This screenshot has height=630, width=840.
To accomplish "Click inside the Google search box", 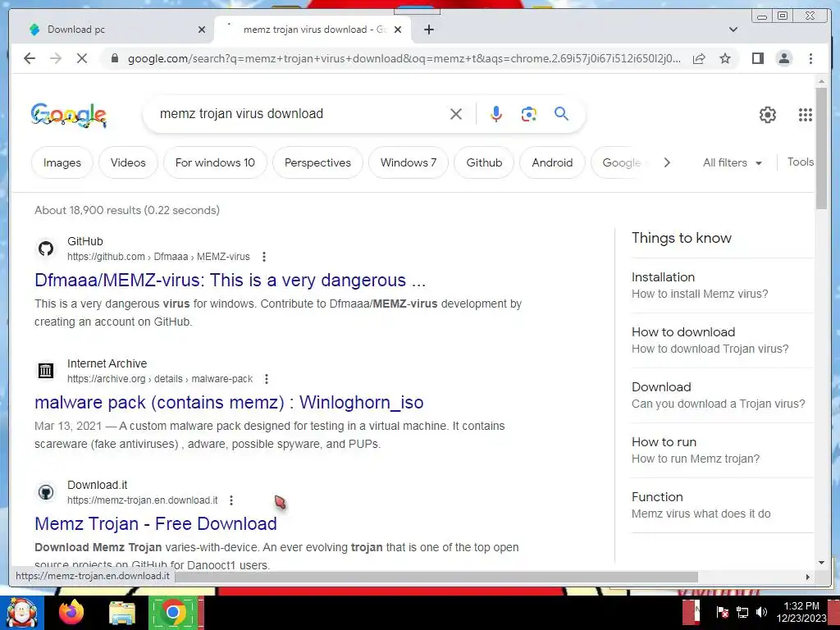I will click(x=300, y=113).
